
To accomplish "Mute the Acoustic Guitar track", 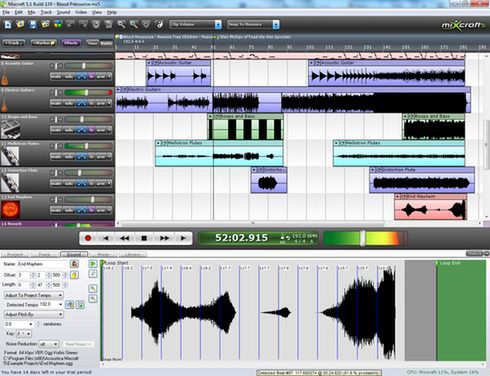I will point(56,77).
